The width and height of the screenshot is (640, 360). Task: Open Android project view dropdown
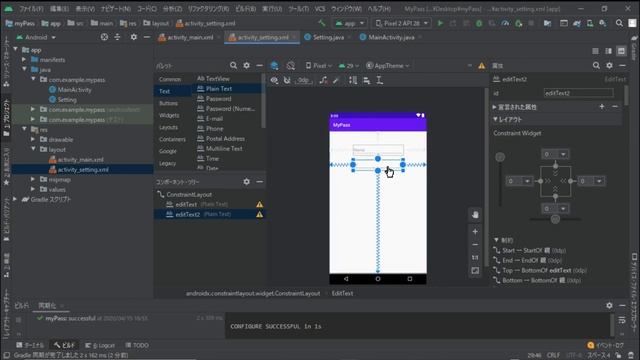point(36,37)
